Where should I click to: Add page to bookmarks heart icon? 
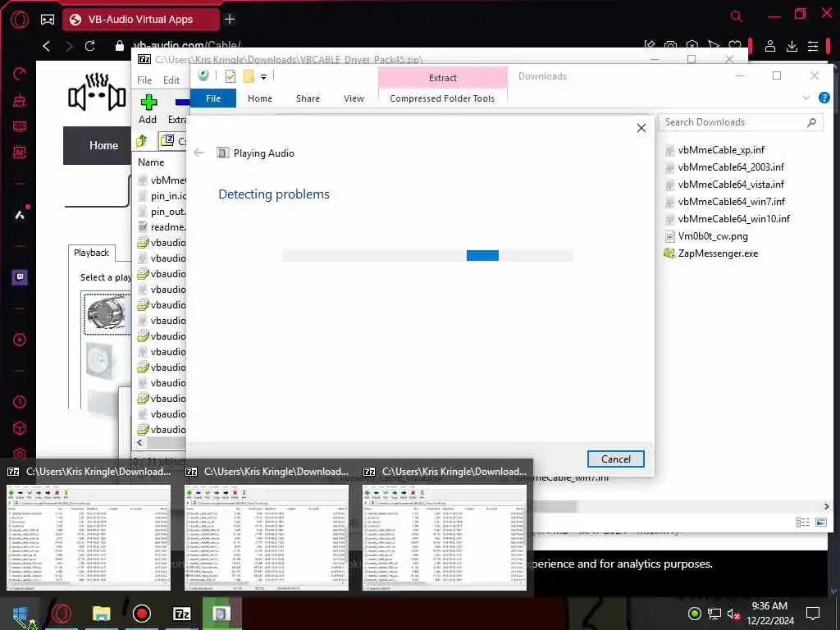click(734, 46)
